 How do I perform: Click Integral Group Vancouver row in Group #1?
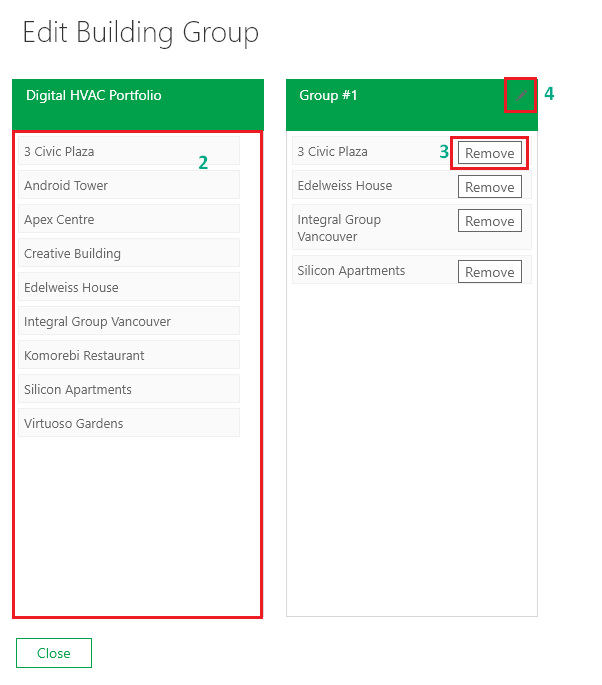point(412,227)
